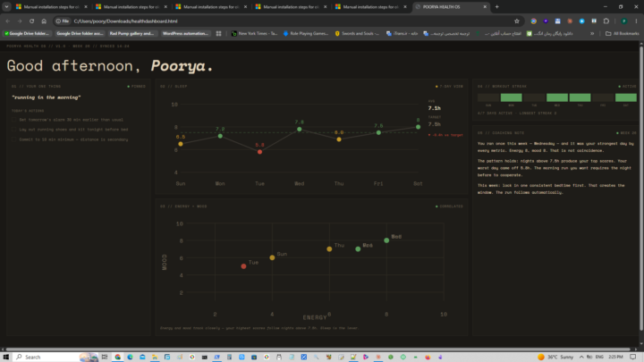Click the "running in the morning" heading
Image resolution: width=644 pixels, height=362 pixels.
(x=46, y=97)
